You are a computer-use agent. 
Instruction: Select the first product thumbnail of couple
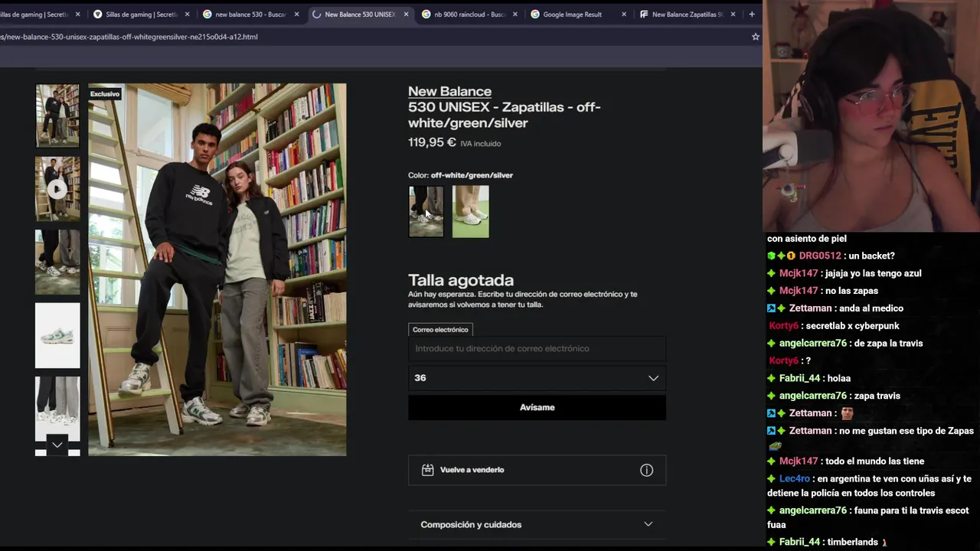coord(57,116)
